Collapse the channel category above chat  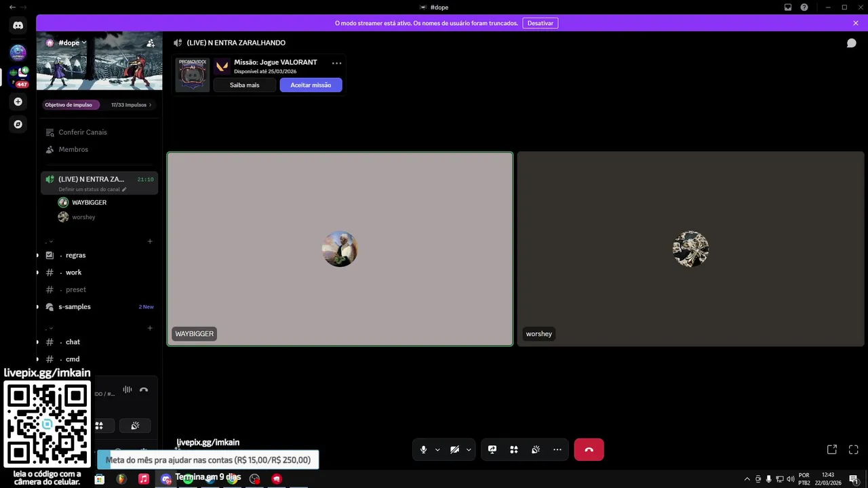coord(50,328)
